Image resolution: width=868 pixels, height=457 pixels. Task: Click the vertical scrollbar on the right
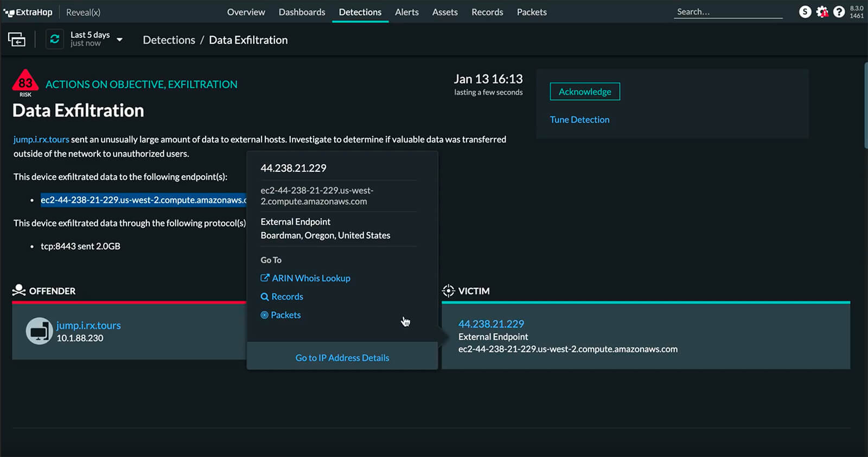point(865,106)
